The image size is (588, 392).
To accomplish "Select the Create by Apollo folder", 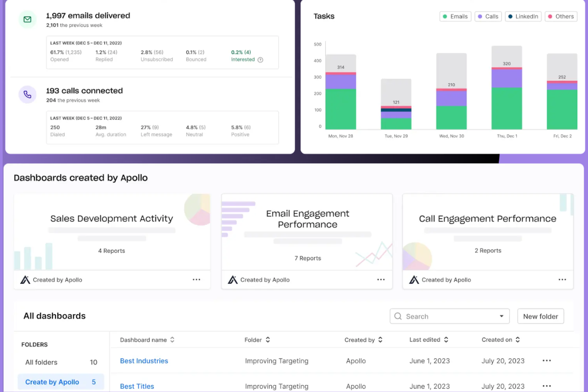I will 52,382.
